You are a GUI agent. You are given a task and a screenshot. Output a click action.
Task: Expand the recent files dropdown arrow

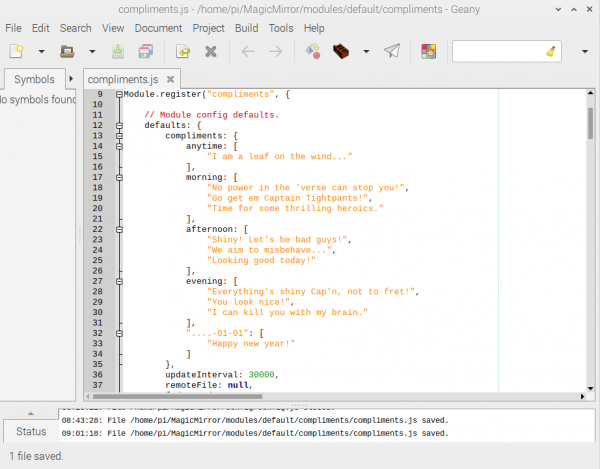pyautogui.click(x=92, y=51)
